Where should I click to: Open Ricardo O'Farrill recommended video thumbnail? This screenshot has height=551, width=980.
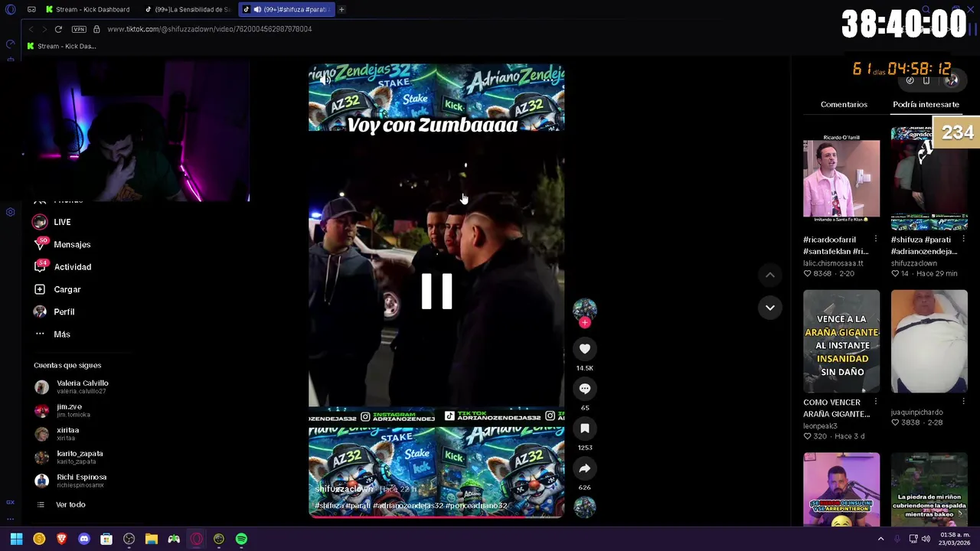(x=841, y=178)
